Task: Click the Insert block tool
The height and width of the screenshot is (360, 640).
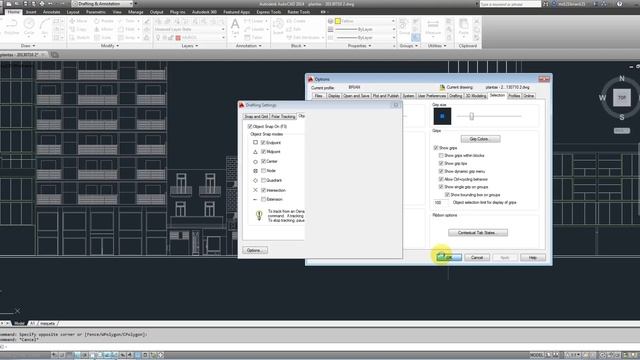Action: pyautogui.click(x=278, y=27)
